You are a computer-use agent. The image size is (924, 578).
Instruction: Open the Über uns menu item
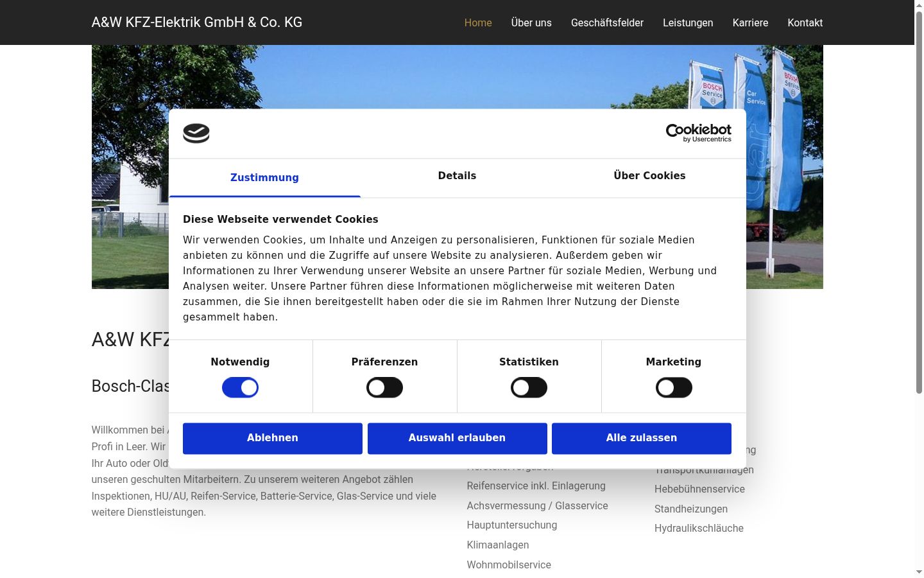pyautogui.click(x=531, y=22)
